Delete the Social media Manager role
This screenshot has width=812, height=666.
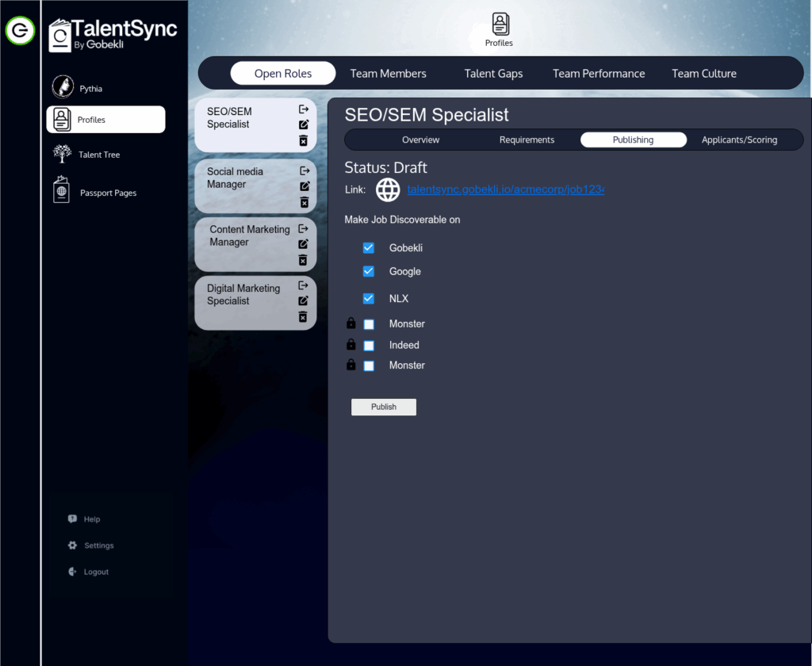click(x=304, y=202)
